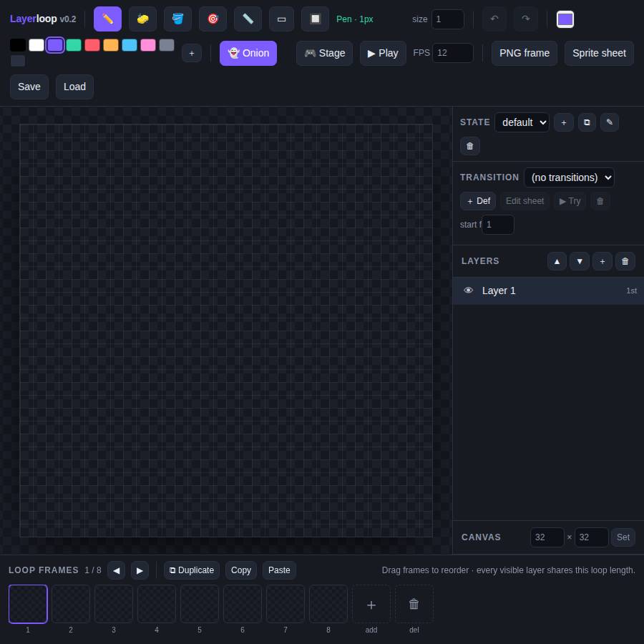
Task: Select frame 3 thumbnail
Action: pos(114,604)
